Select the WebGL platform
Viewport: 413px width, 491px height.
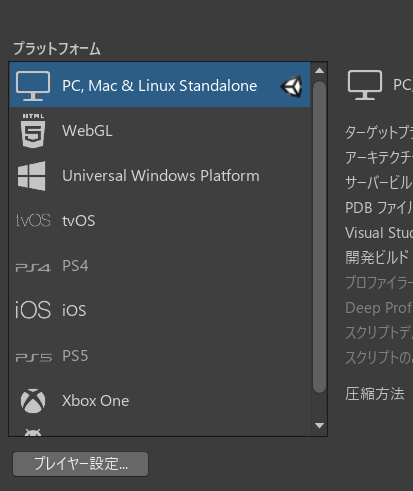point(160,131)
